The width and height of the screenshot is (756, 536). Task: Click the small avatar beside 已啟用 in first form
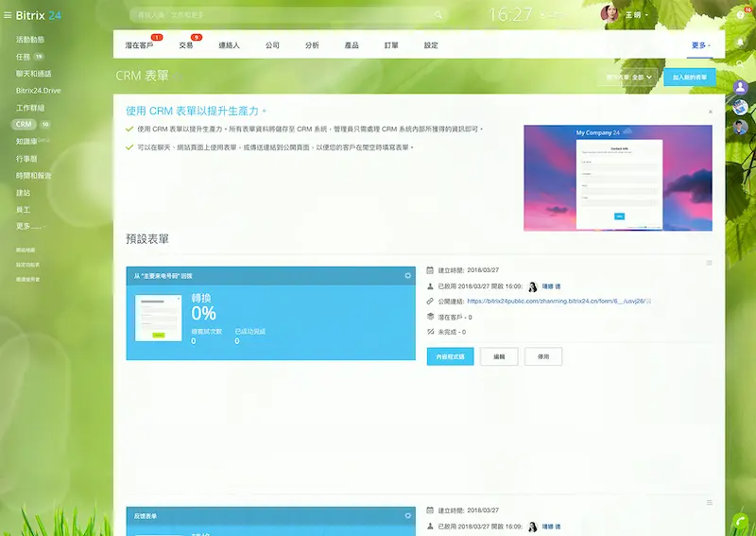point(533,286)
